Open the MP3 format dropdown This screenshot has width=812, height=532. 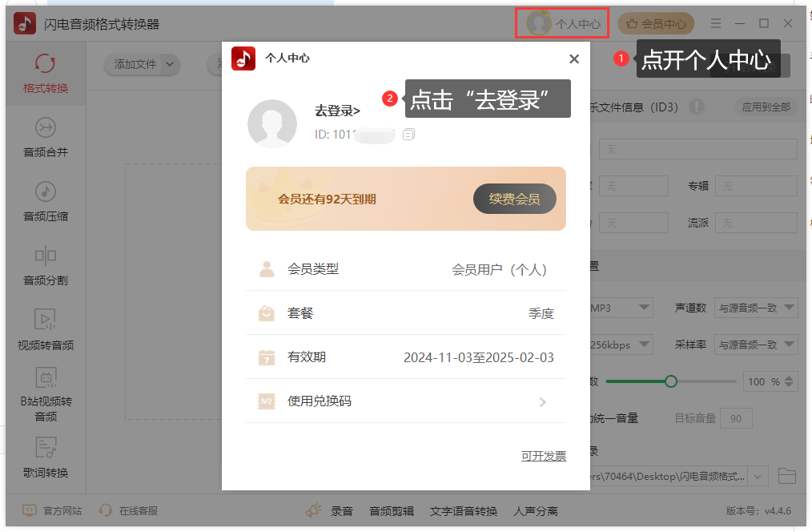(x=621, y=308)
